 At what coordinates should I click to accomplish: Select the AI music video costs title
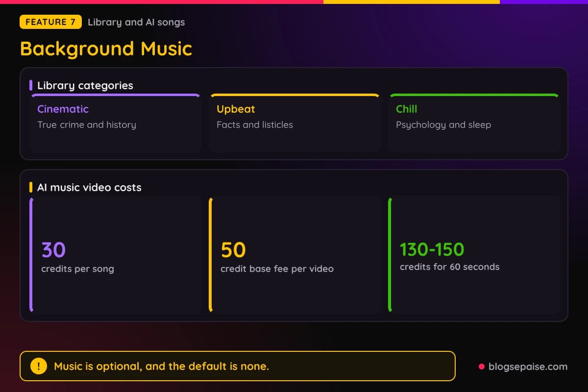click(89, 187)
